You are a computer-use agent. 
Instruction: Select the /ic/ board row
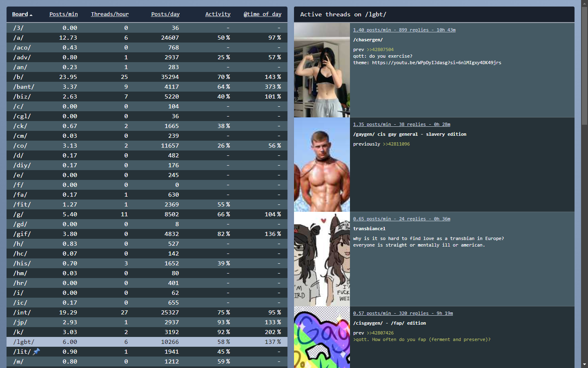coord(147,303)
